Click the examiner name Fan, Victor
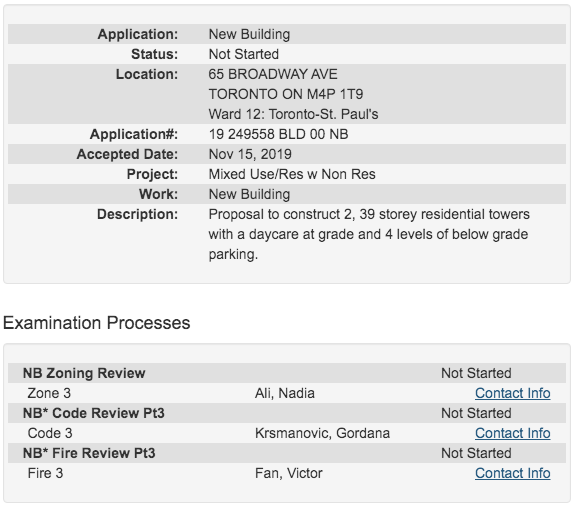This screenshot has height=506, width=575. pyautogui.click(x=289, y=473)
